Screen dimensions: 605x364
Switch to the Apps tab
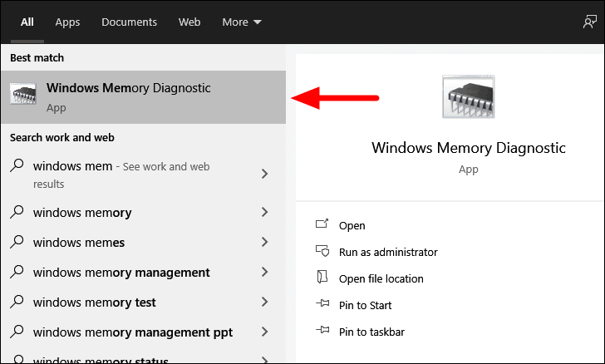[x=67, y=22]
